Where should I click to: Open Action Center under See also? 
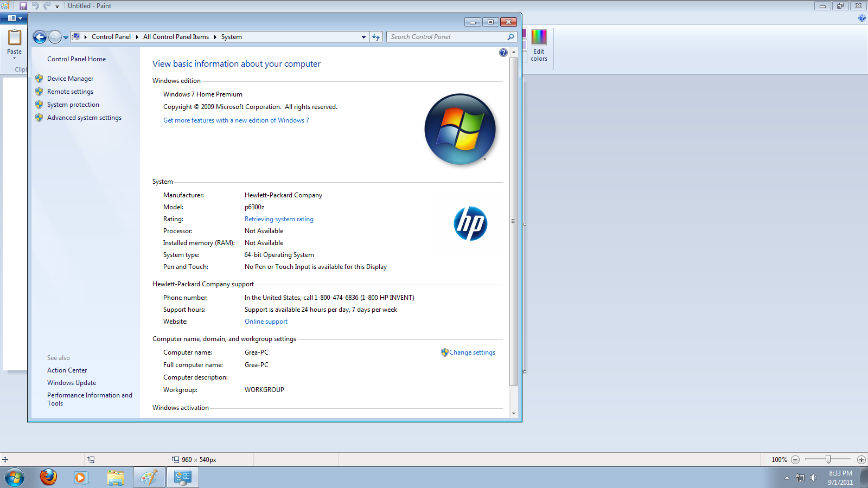pyautogui.click(x=67, y=370)
